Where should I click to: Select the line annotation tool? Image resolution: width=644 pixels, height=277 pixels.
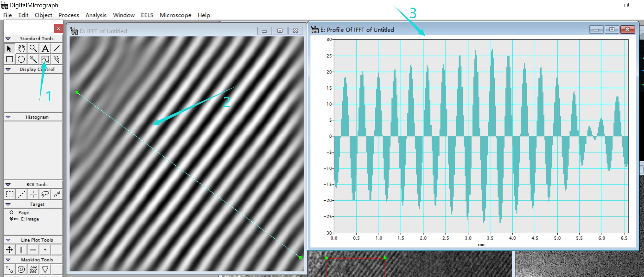(x=57, y=48)
